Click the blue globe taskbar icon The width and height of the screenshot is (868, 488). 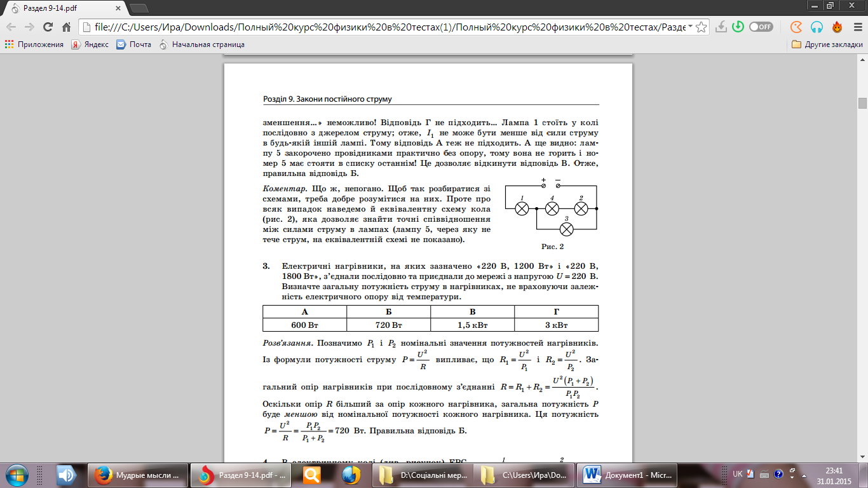click(351, 475)
